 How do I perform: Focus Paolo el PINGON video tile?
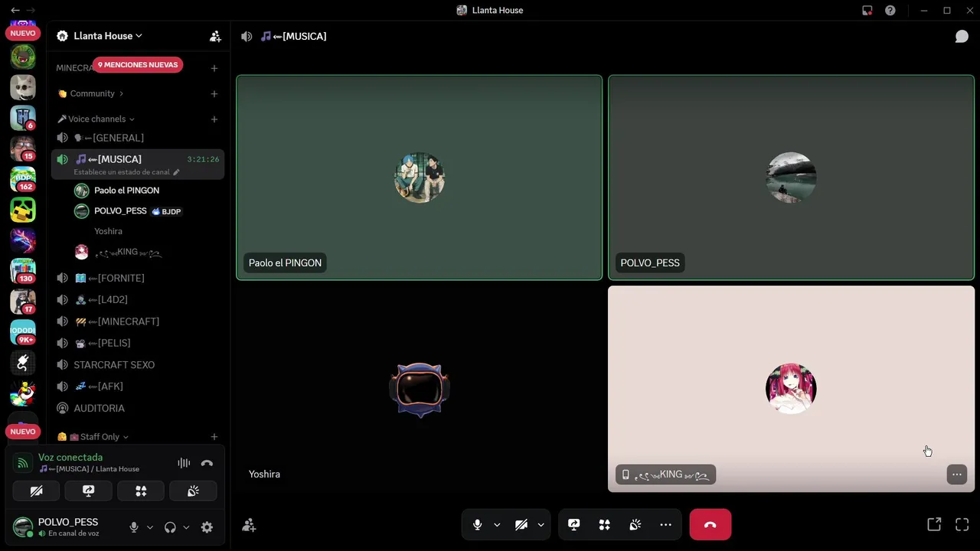420,178
